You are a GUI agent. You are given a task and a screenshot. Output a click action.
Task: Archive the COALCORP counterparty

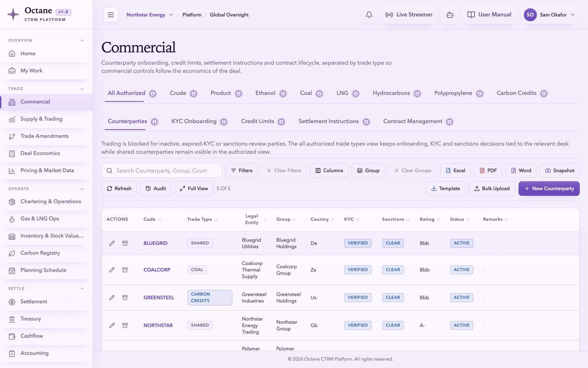click(x=125, y=270)
